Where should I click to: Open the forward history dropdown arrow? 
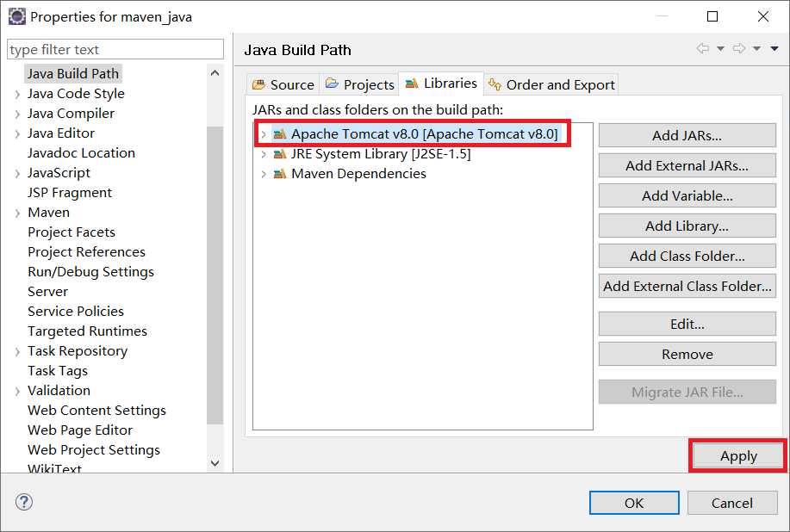(x=756, y=49)
